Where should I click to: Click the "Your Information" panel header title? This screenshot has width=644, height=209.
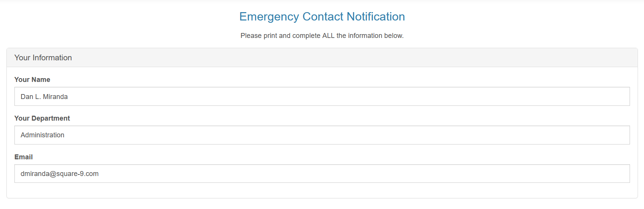coord(43,58)
